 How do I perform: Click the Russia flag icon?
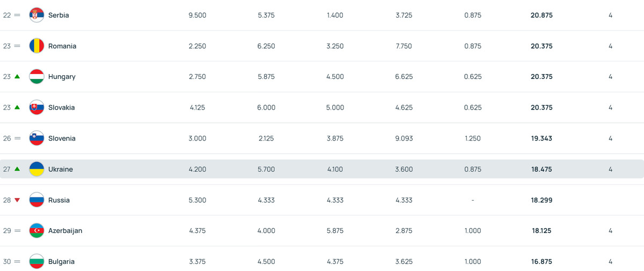[36, 200]
